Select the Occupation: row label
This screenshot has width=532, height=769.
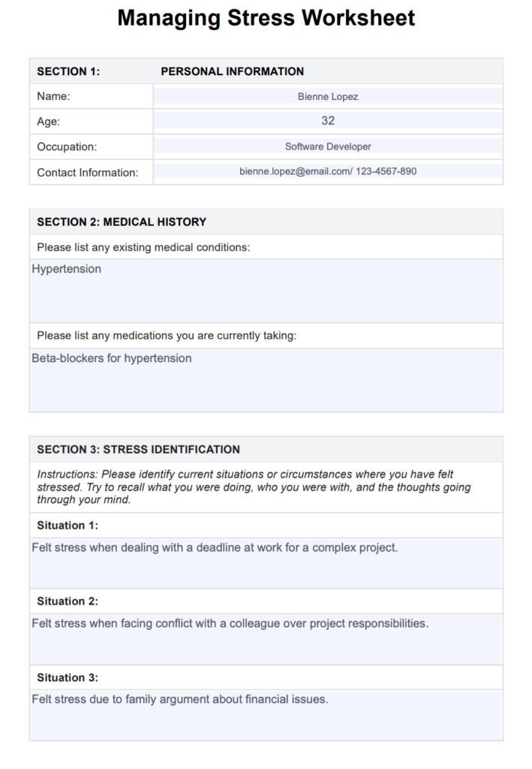pyautogui.click(x=67, y=147)
